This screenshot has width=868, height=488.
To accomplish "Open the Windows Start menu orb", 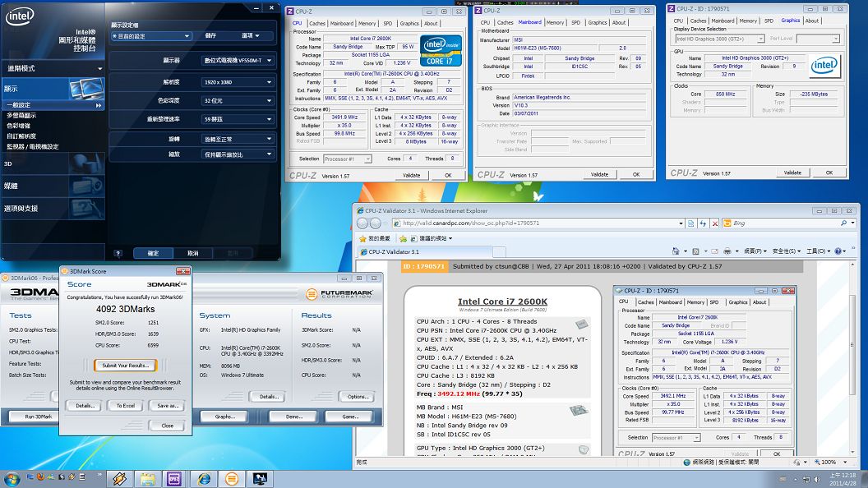I will tap(12, 479).
